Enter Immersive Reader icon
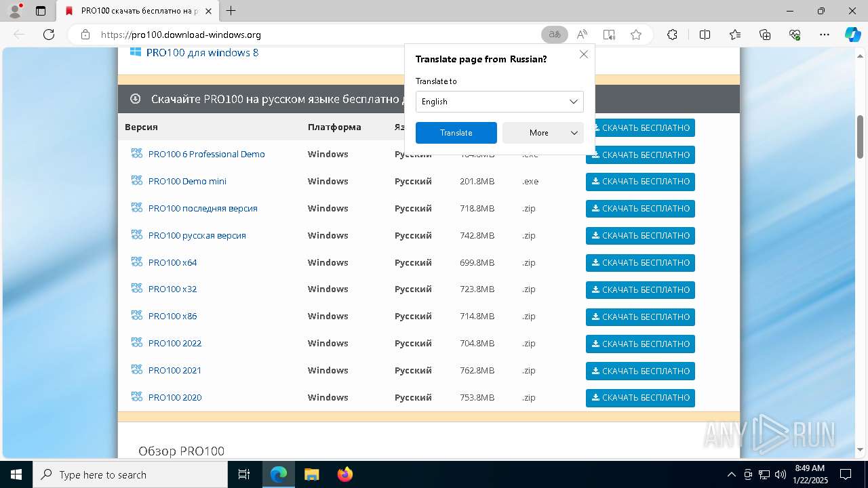This screenshot has width=868, height=488. (609, 35)
